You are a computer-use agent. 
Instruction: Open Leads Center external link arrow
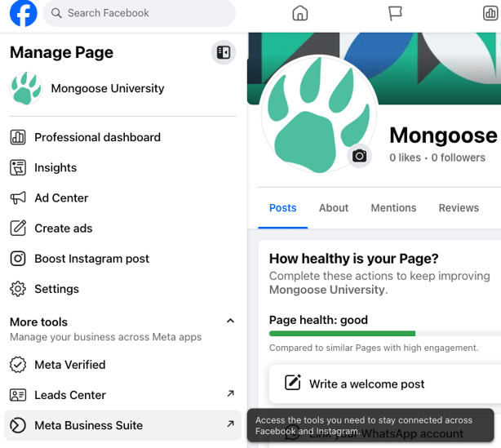pyautogui.click(x=230, y=395)
